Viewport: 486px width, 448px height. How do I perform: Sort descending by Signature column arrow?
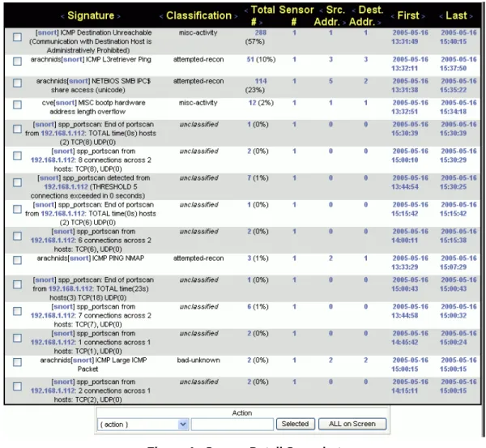coord(119,16)
